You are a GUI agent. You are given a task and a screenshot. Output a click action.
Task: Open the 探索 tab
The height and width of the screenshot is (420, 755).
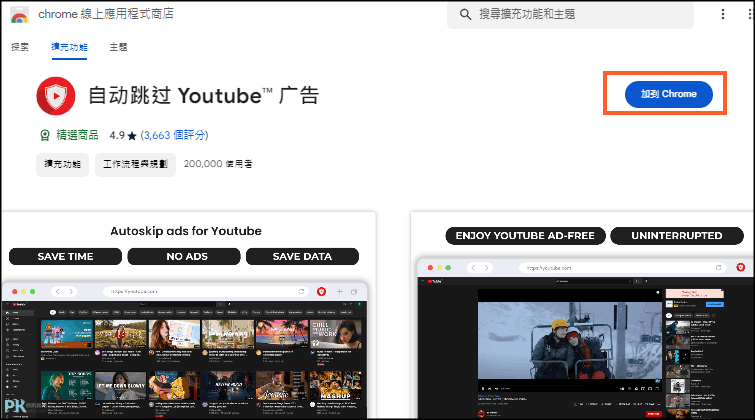point(20,47)
